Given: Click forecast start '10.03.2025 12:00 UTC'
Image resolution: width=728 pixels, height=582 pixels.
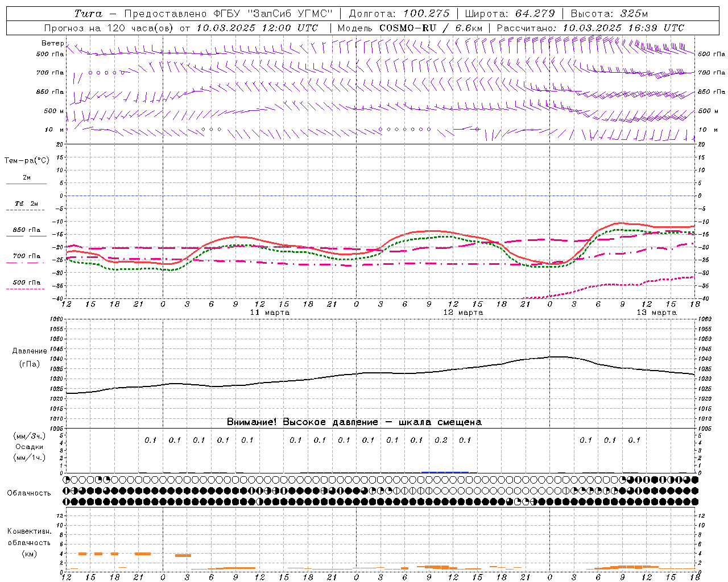Looking at the screenshot, I should click(x=257, y=28).
